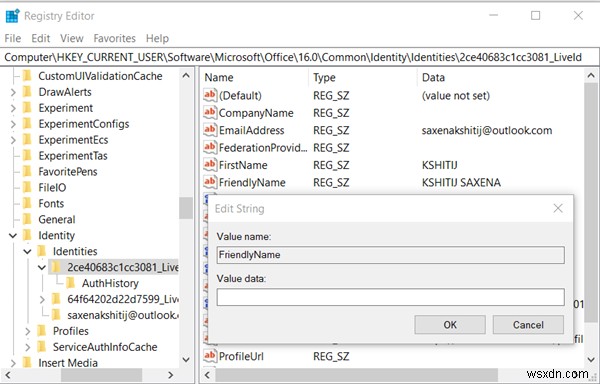The height and width of the screenshot is (384, 600).
Task: Select the Experiment key folder icon
Action: pyautogui.click(x=27, y=108)
